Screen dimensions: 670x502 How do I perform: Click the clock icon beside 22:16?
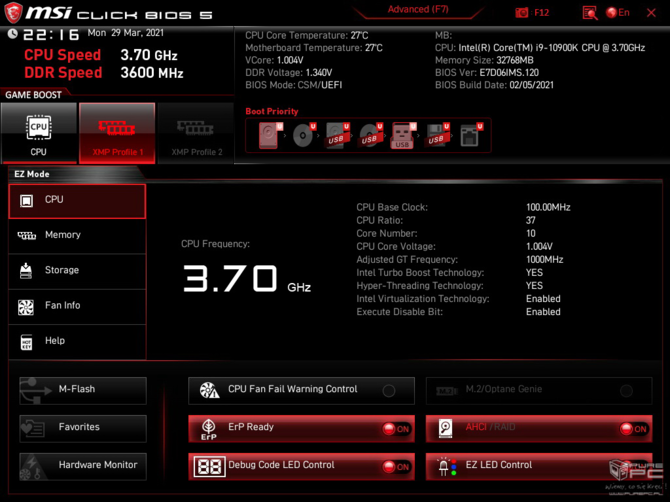(x=13, y=33)
